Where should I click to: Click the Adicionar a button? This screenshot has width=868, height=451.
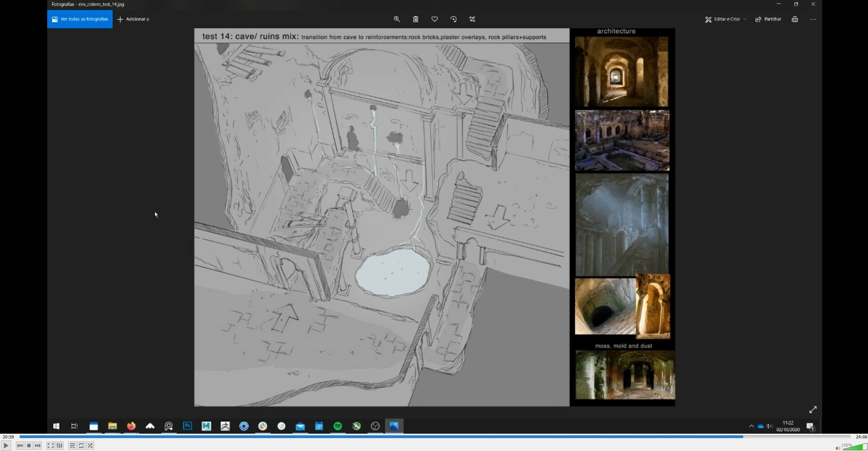pyautogui.click(x=133, y=19)
